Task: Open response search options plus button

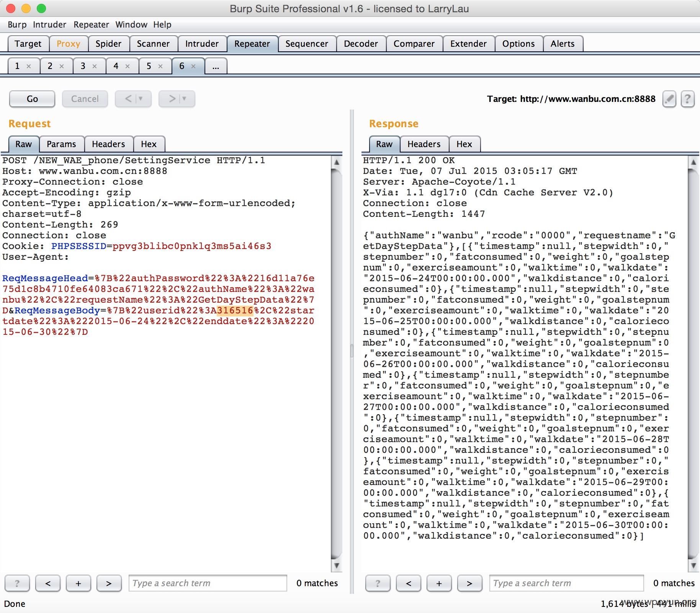Action: coord(439,583)
